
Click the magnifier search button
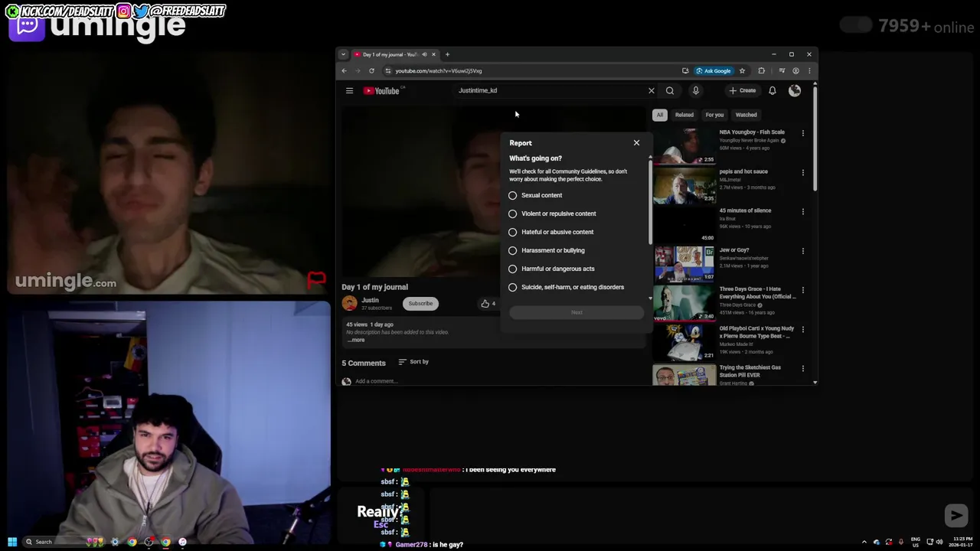(x=670, y=90)
